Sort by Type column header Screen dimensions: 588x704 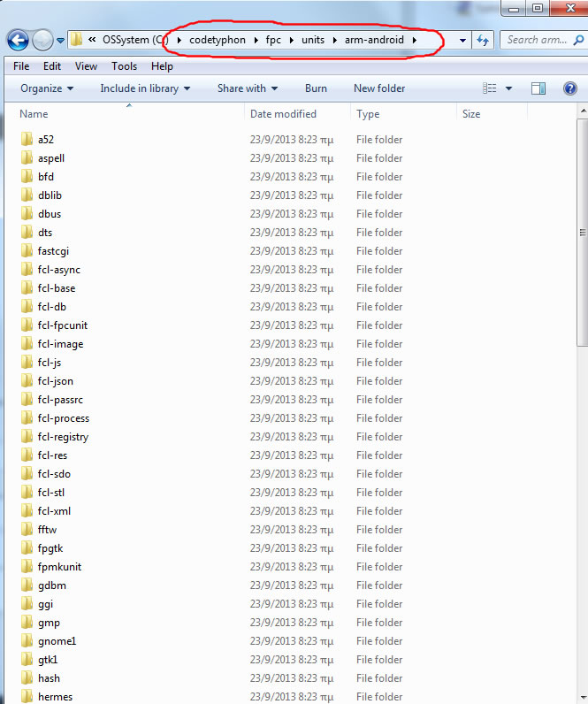(x=368, y=114)
